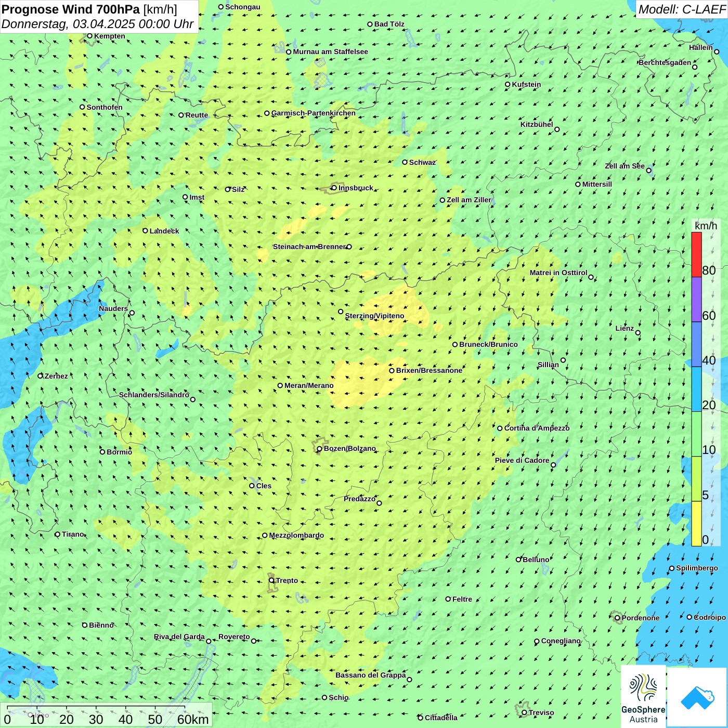Select Brixen/Bressanone on the map
Screen dimensions: 728x728
point(429,370)
